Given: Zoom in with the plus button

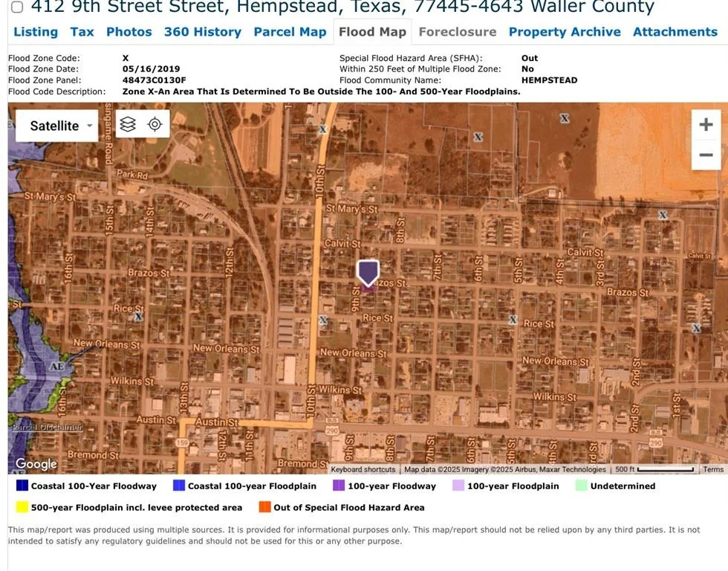Looking at the screenshot, I should pos(706,124).
